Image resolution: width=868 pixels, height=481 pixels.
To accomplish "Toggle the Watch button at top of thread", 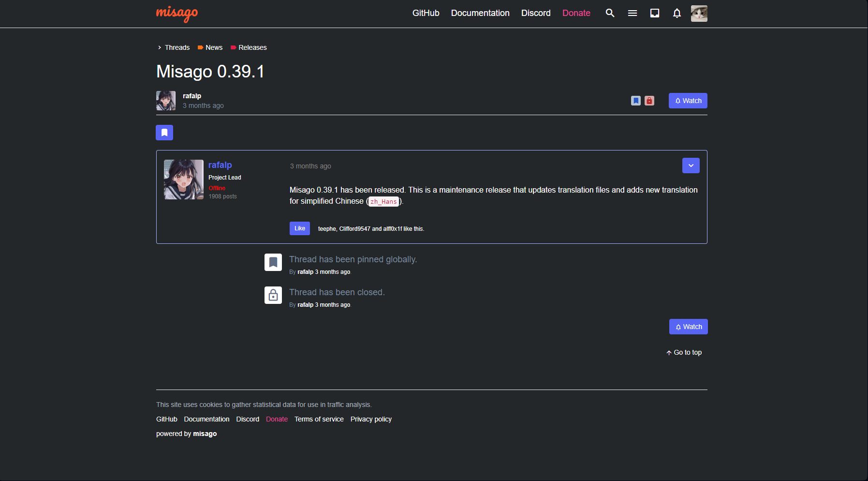I will pyautogui.click(x=688, y=101).
